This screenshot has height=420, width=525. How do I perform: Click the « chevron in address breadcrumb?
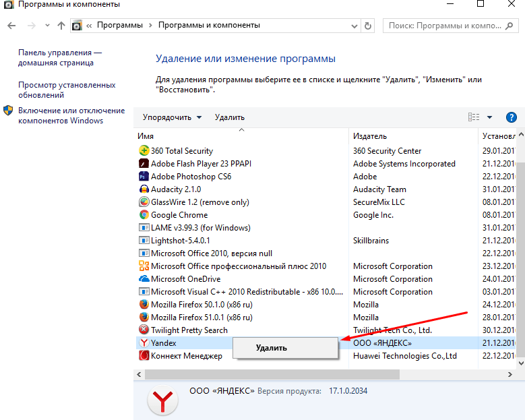89,26
